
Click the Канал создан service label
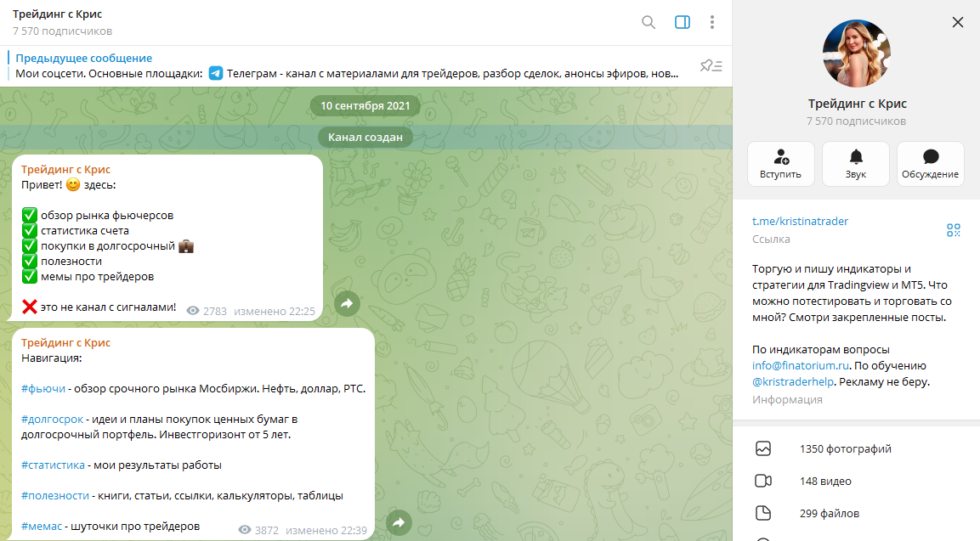(x=365, y=137)
